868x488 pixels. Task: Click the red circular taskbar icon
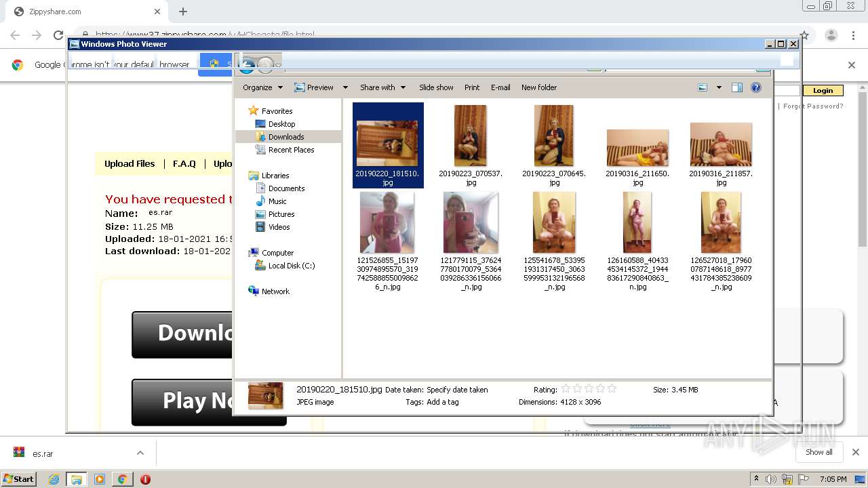coord(145,479)
